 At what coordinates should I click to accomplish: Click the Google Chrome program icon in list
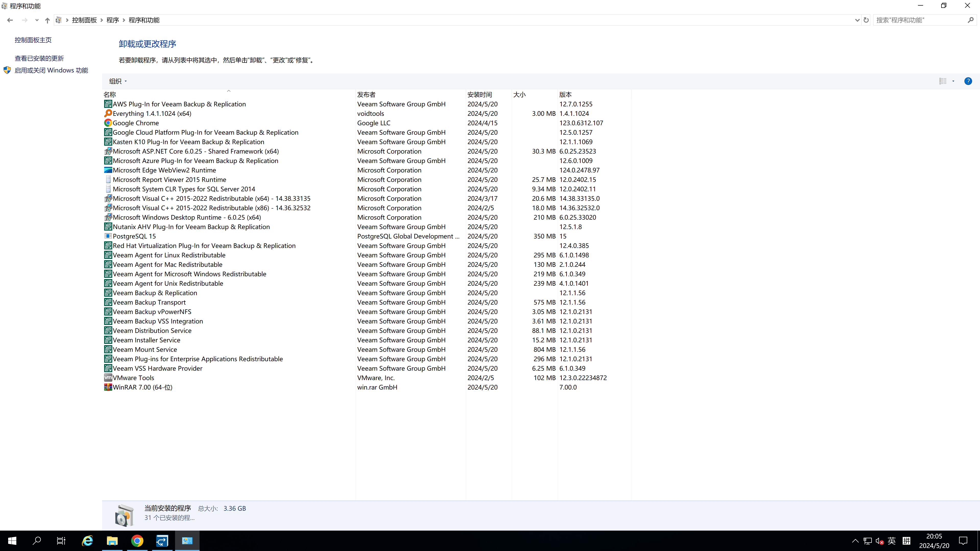click(x=108, y=123)
